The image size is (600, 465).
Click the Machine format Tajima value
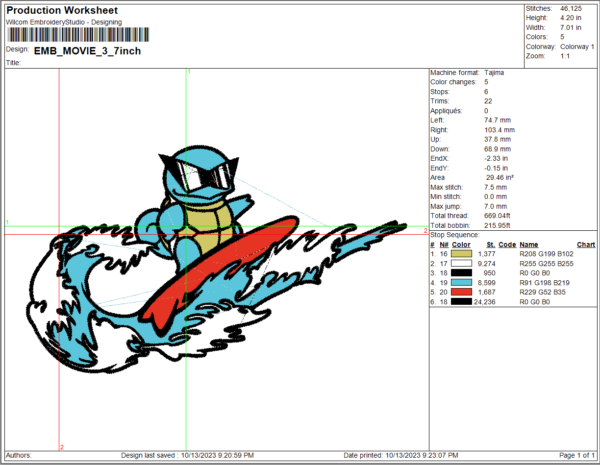coord(495,74)
